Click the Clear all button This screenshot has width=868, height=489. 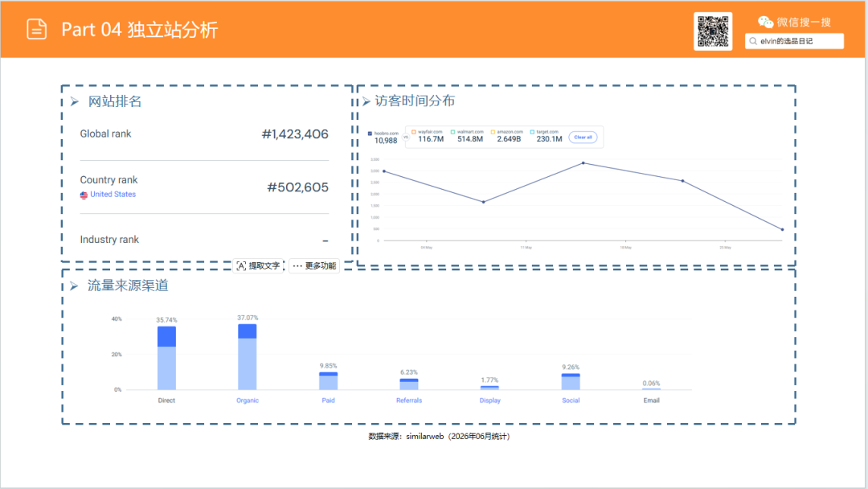(x=583, y=137)
